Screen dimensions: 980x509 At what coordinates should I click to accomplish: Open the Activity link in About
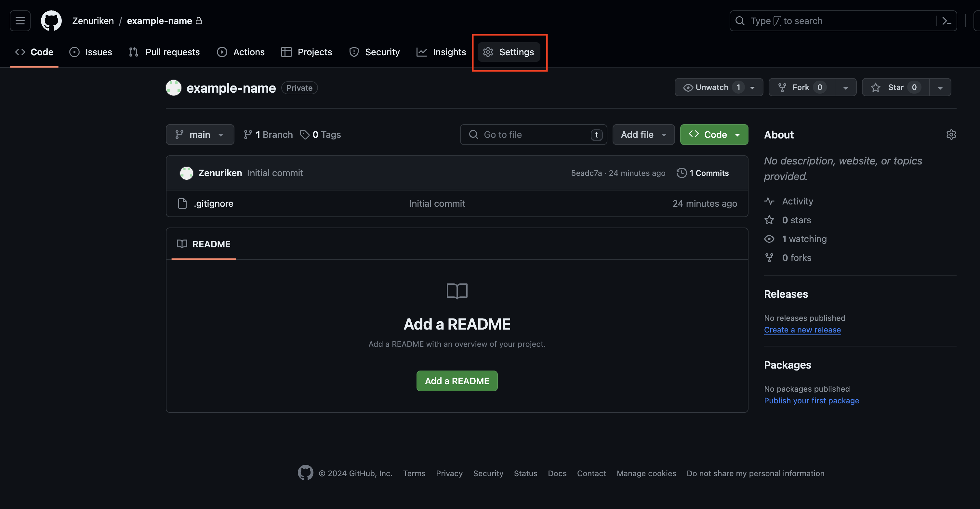coord(797,201)
